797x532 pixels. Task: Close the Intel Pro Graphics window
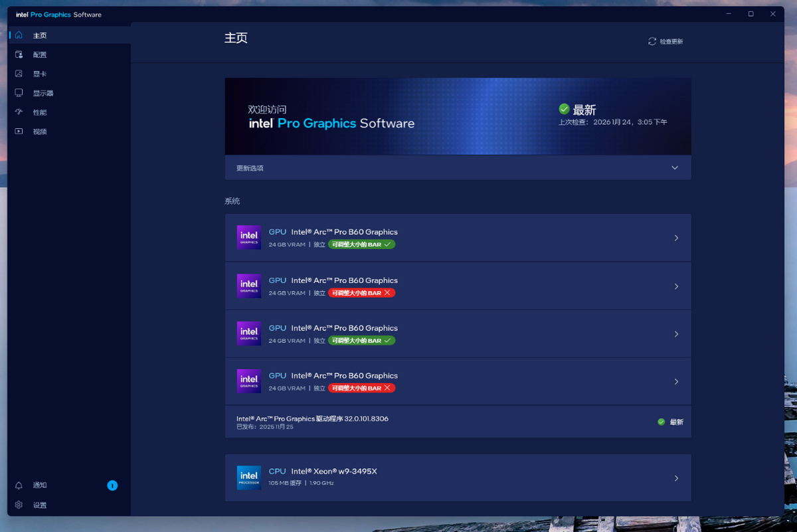[772, 14]
